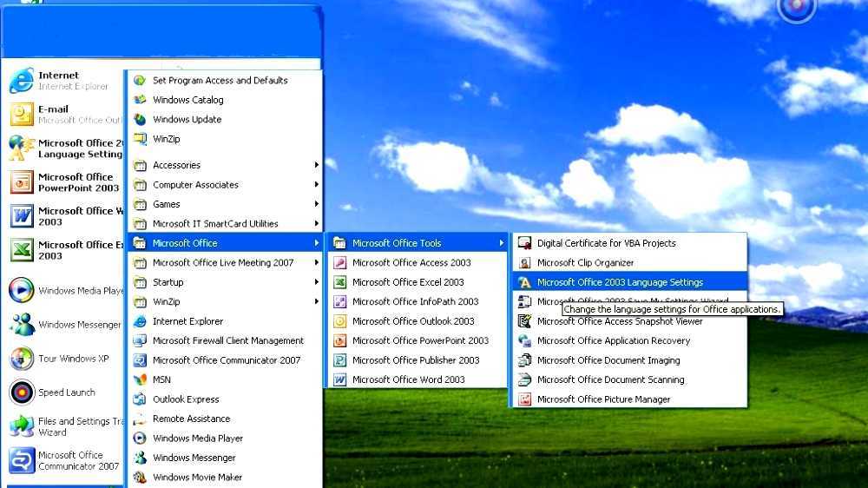Open Digital Certificate for VBA Projects

click(x=630, y=243)
